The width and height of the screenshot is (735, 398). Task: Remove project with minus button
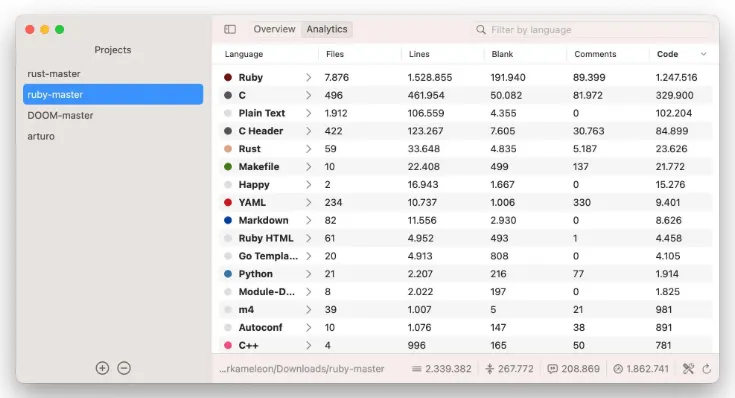124,368
